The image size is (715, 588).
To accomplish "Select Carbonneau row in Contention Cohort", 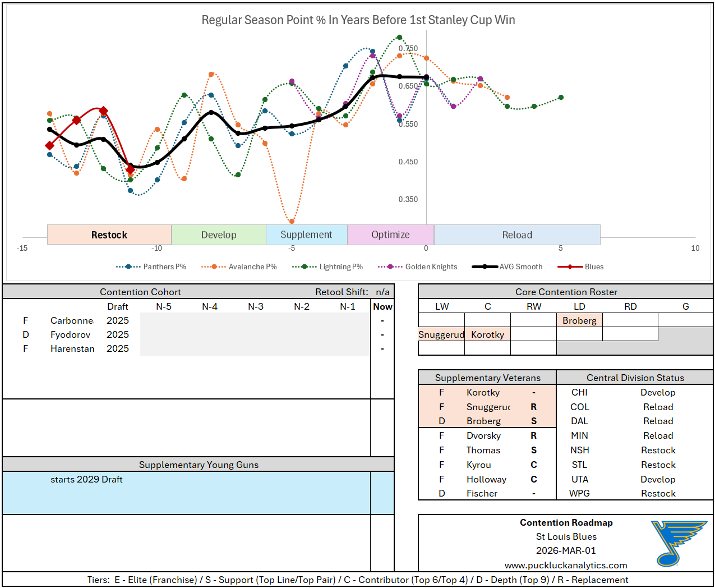I will [72, 320].
